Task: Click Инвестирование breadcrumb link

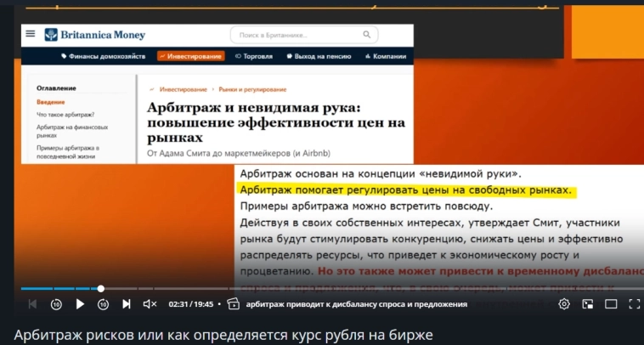Action: (184, 89)
